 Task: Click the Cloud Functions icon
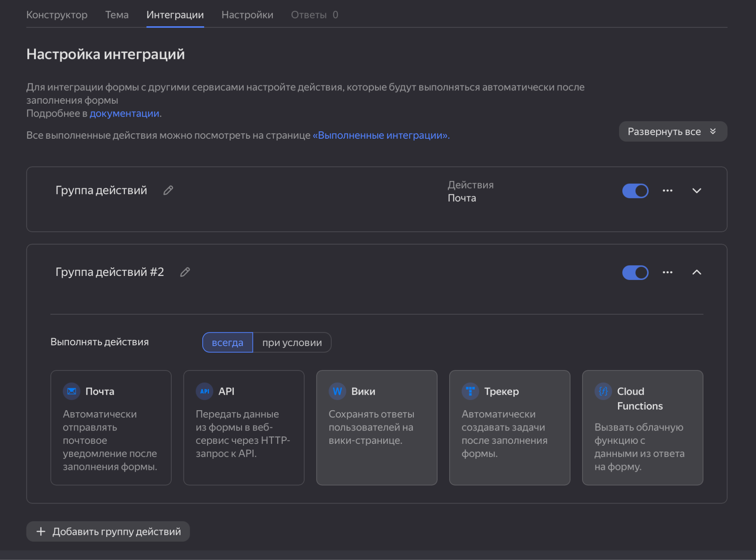(603, 391)
